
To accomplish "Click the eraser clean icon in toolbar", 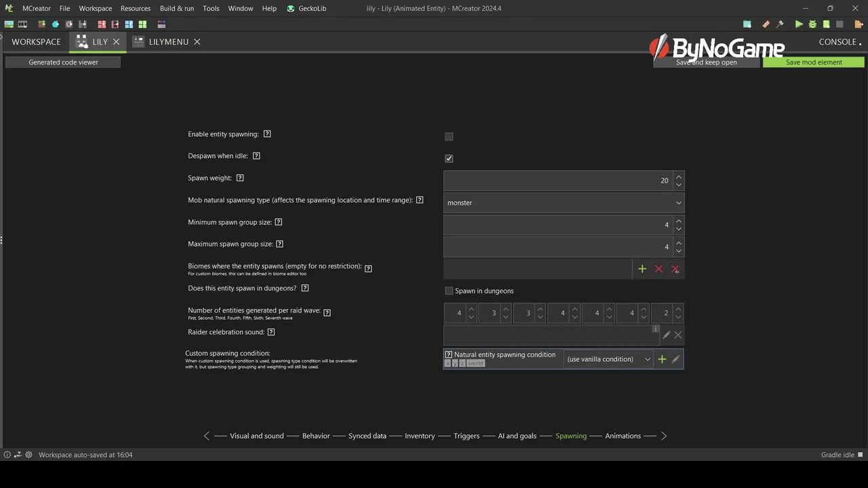I will coord(766,24).
